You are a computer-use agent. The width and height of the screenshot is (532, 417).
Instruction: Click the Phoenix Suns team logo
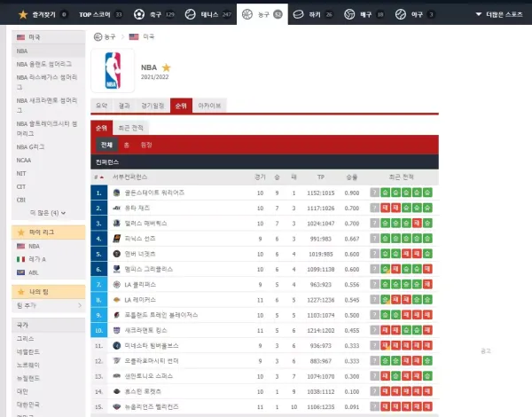[117, 239]
